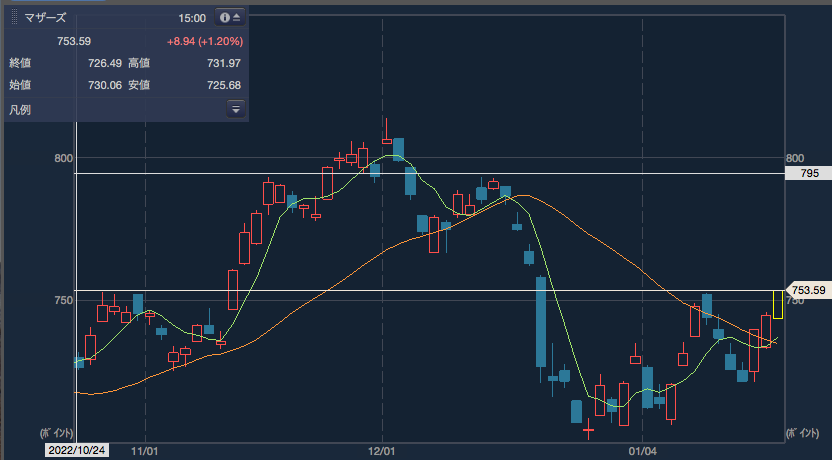The height and width of the screenshot is (460, 832).
Task: Click the 安値 value 725.68
Action: click(x=223, y=85)
